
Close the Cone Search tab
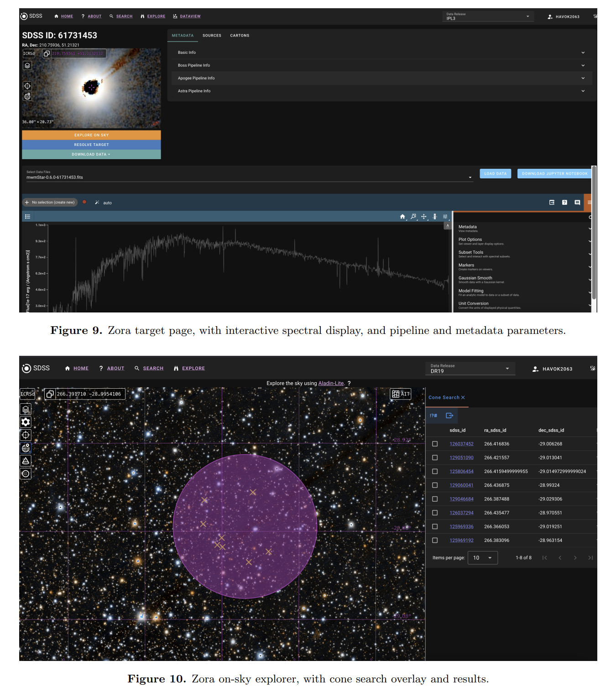463,398
